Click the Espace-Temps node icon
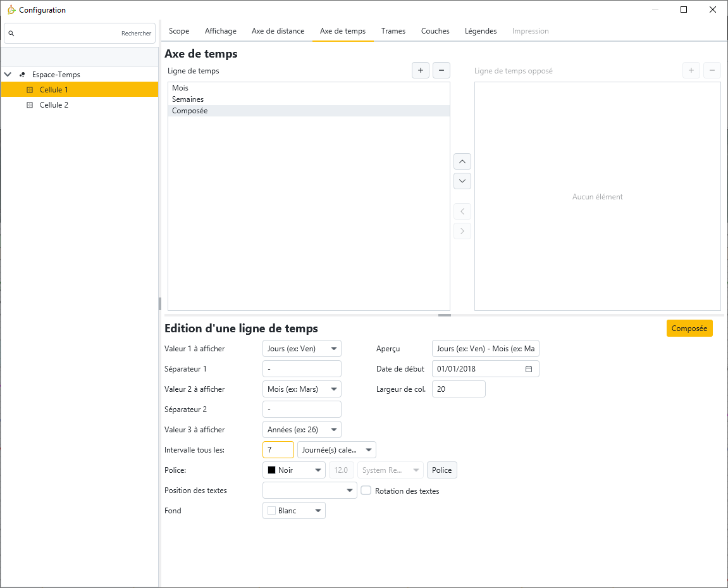 pos(22,75)
